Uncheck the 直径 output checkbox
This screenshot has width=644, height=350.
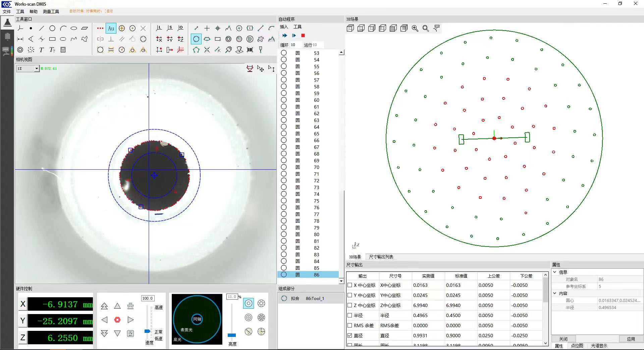350,335
